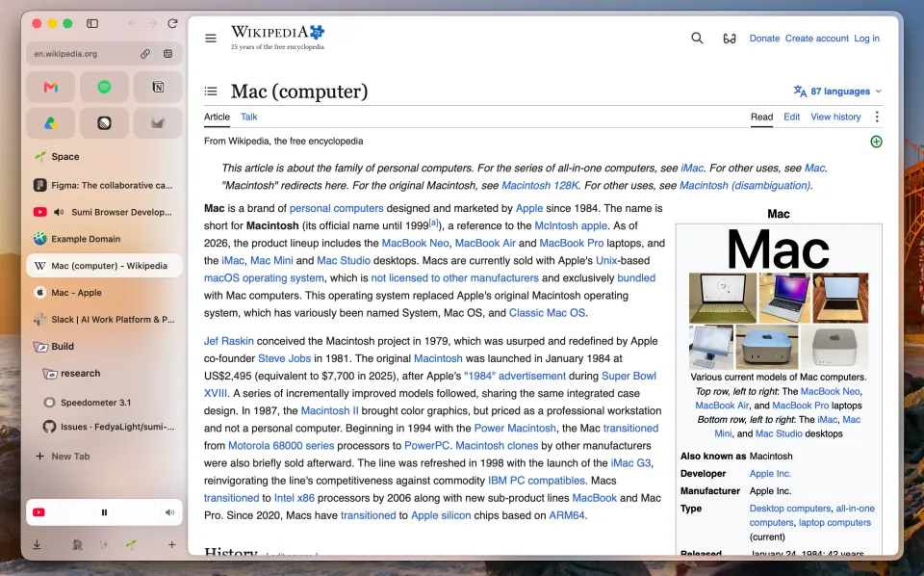Pause playback in the media card
The height and width of the screenshot is (576, 924).
pyautogui.click(x=104, y=512)
